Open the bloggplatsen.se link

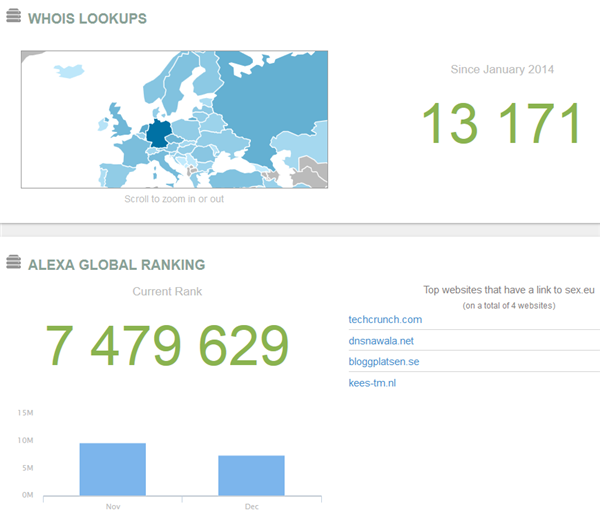pyautogui.click(x=383, y=362)
